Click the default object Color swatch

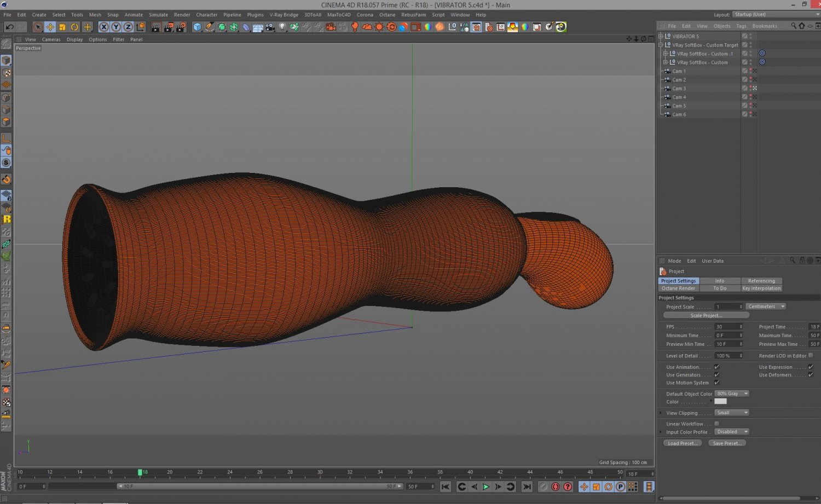[720, 402]
